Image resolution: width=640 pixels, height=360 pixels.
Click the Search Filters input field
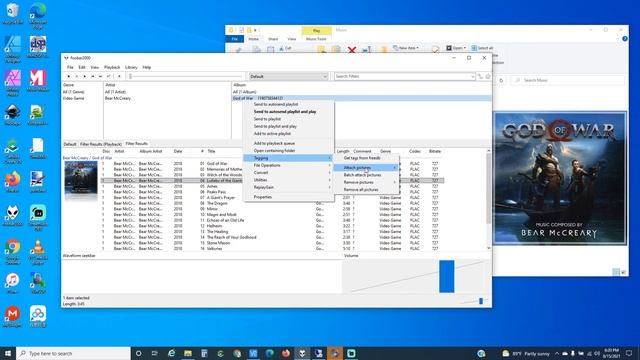click(402, 76)
